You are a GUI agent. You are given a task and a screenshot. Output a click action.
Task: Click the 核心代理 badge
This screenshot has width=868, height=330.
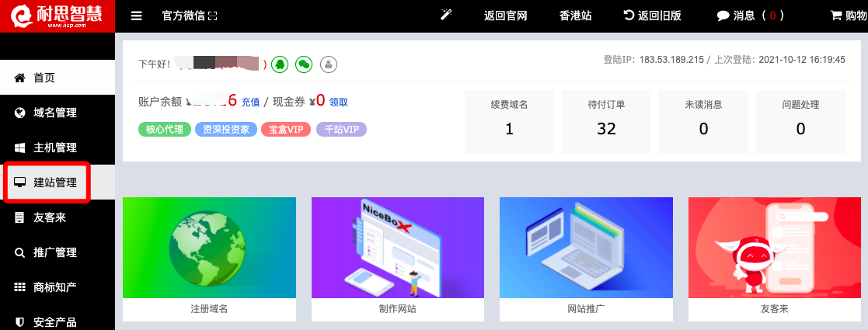coord(165,130)
